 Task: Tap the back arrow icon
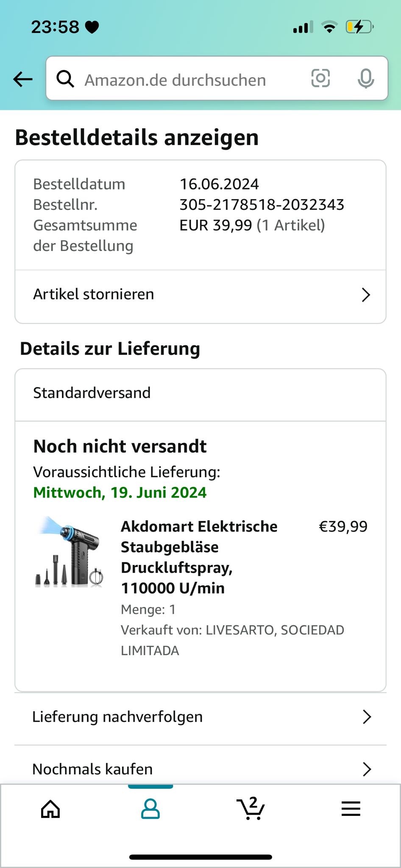coord(23,79)
